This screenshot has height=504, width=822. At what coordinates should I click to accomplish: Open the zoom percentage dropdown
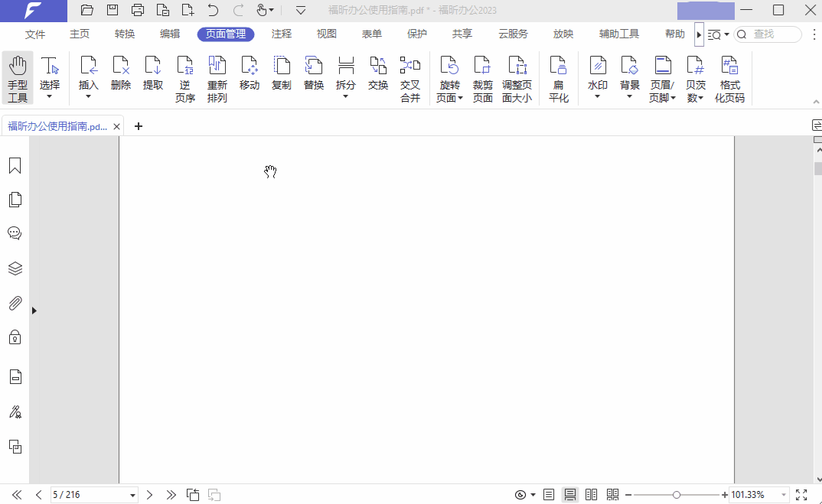pos(782,495)
